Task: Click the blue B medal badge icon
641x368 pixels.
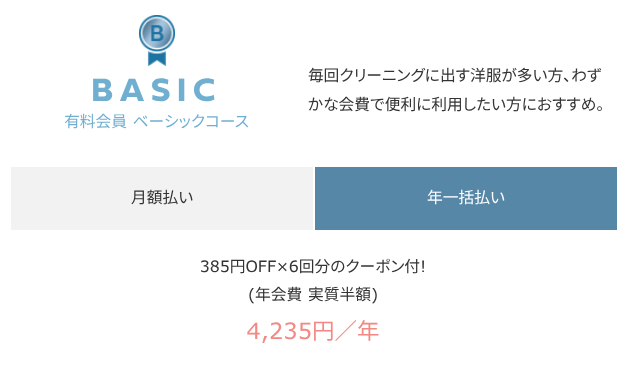Action: coord(157,40)
